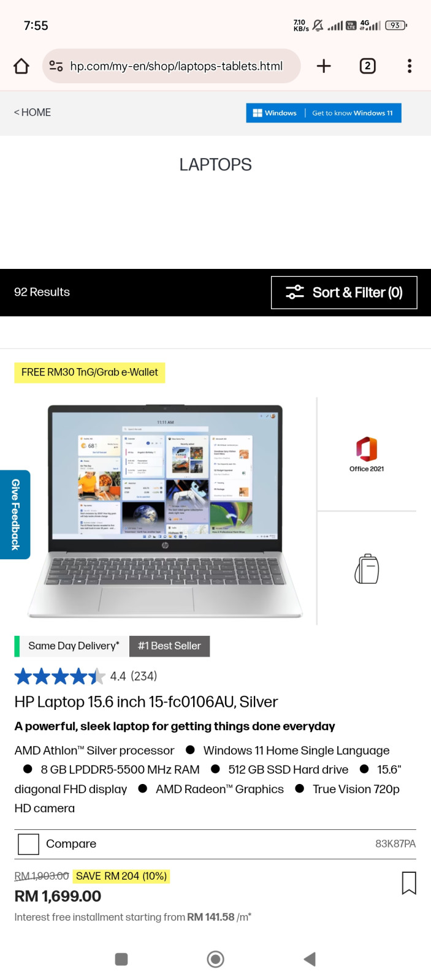Tap the FREE RM30 TnG/Grab e-Wallet badge
This screenshot has width=431, height=980.
coord(90,372)
